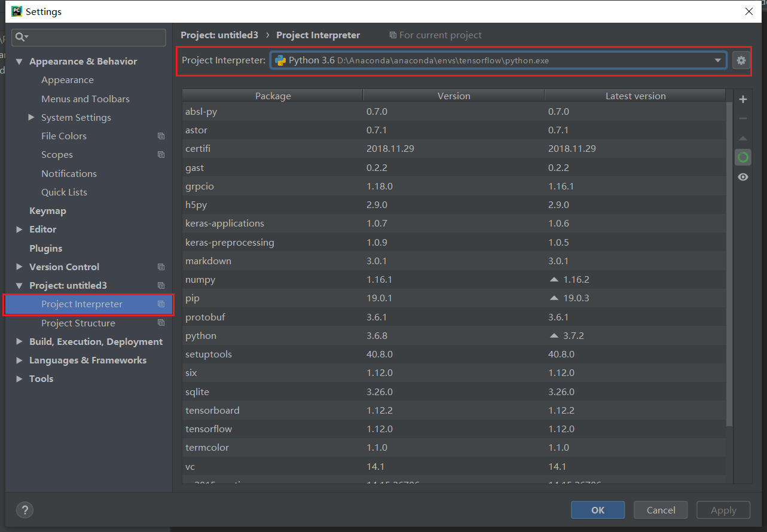
Task: Expand the Editor section
Action: pos(19,229)
